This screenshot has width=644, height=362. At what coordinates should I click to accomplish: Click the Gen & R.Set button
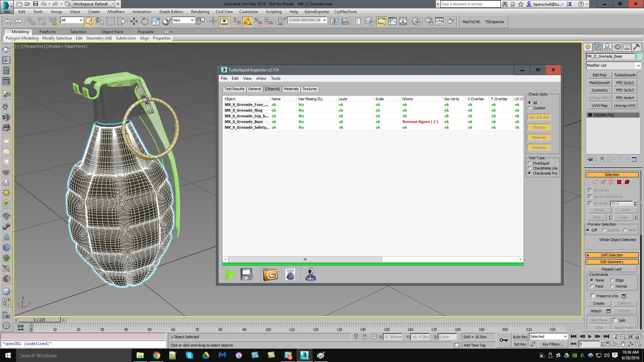click(x=539, y=117)
